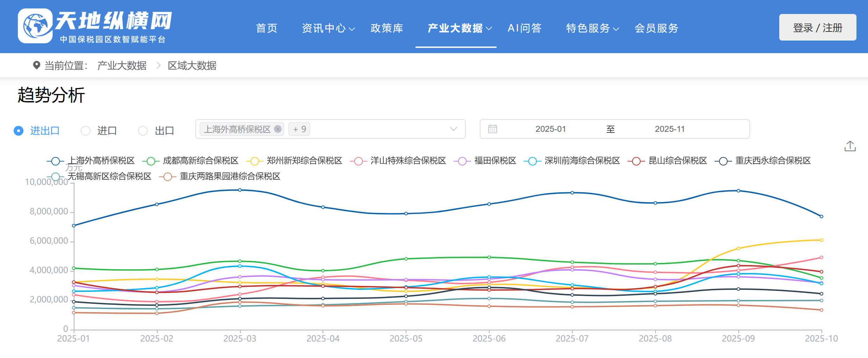This screenshot has height=358, width=868.
Task: Hide 郑州新郑综合保税区 series via legend
Action: (254, 161)
